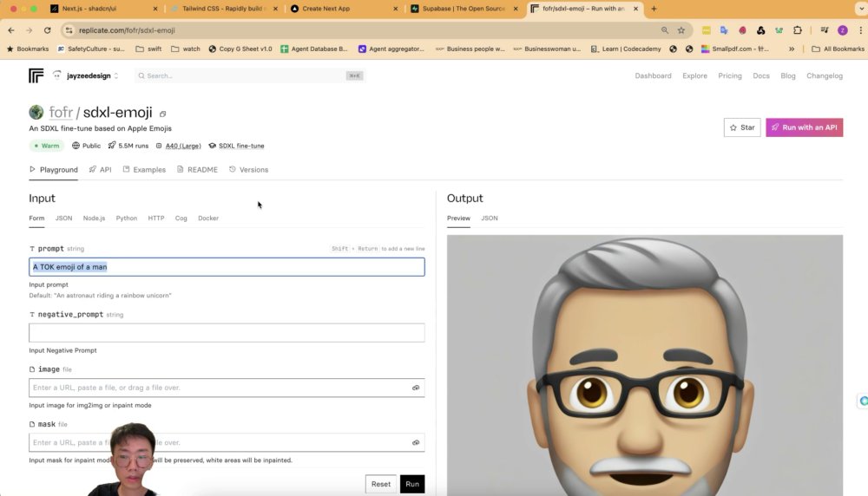The image size is (868, 496).
Task: Open the Chrome profile avatar
Action: click(x=843, y=30)
